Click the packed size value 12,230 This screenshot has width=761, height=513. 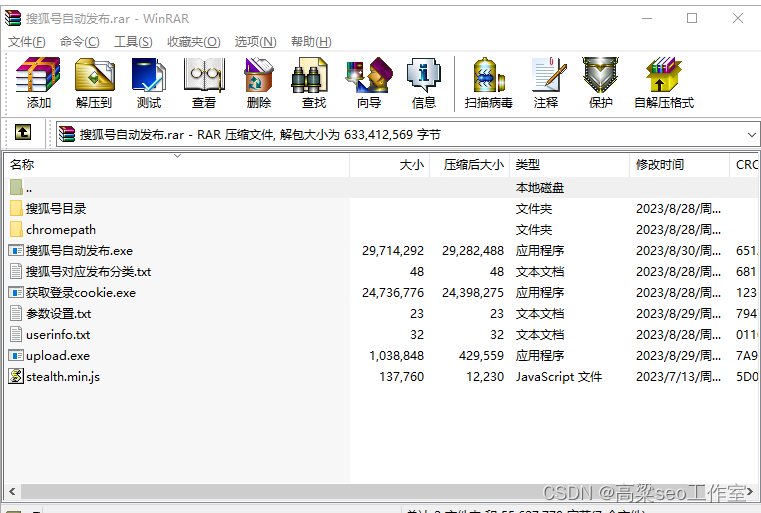pos(485,377)
